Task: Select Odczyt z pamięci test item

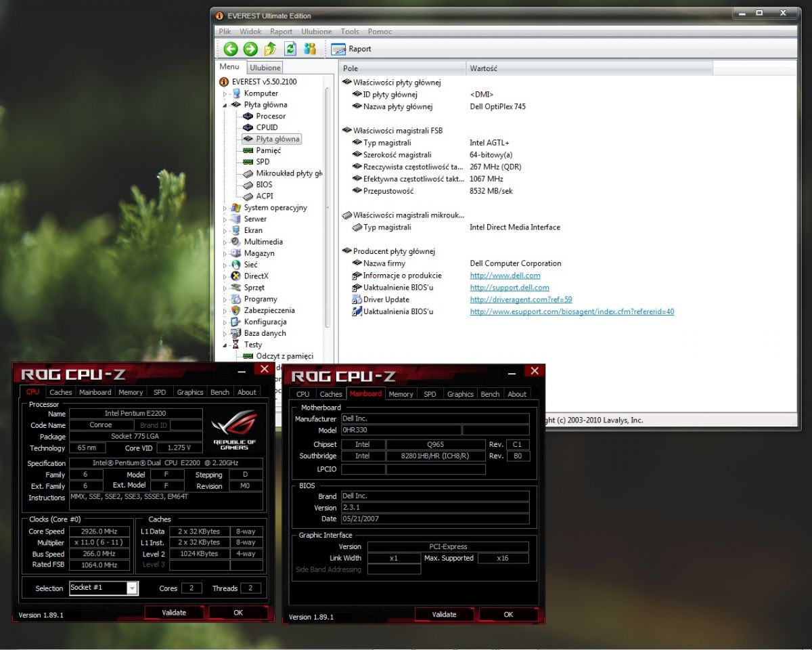Action: (284, 356)
